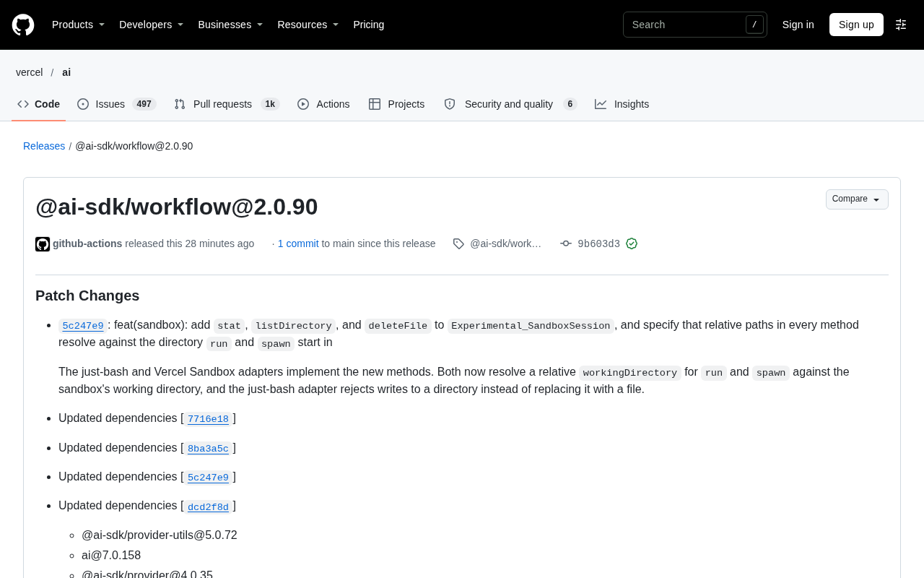
Task: Expand the Businesses menu
Action: 230,25
